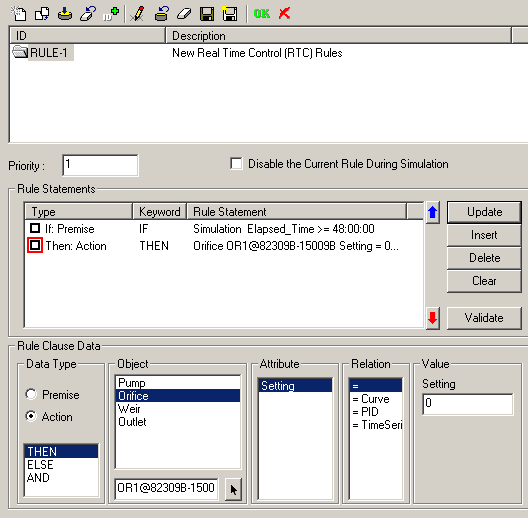Click the pencil Edit icon
Viewport: 528px width, 518px height.
tap(138, 14)
